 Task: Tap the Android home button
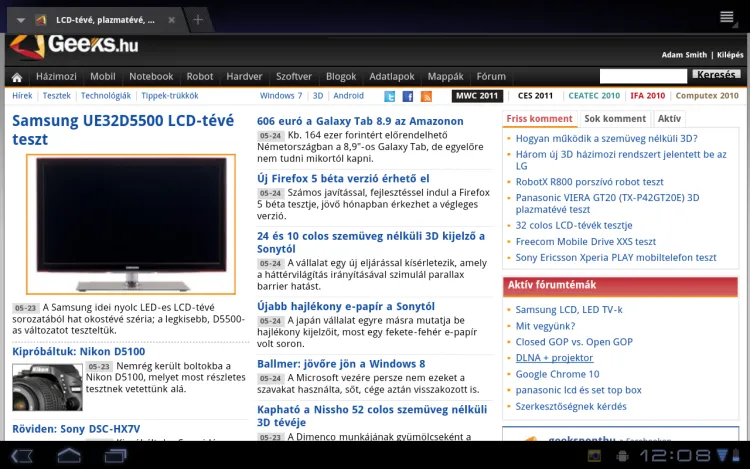click(69, 456)
